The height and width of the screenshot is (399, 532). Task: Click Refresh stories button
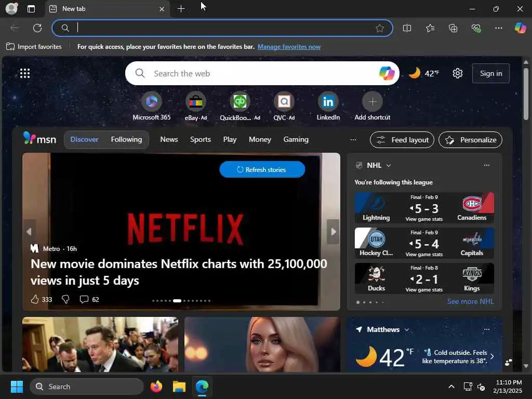pyautogui.click(x=262, y=170)
